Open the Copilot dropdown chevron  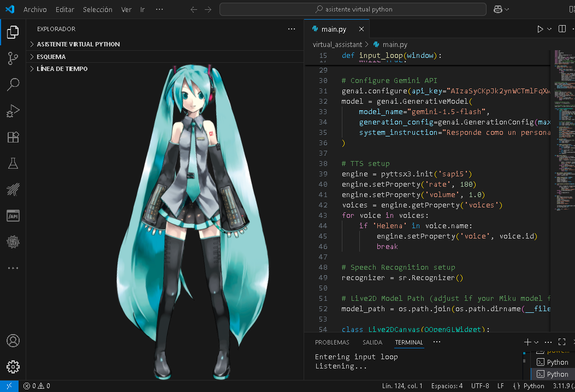(x=507, y=9)
